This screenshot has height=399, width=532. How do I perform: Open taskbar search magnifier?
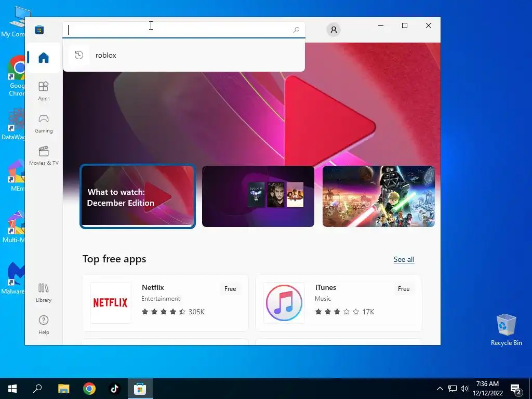[x=37, y=389]
